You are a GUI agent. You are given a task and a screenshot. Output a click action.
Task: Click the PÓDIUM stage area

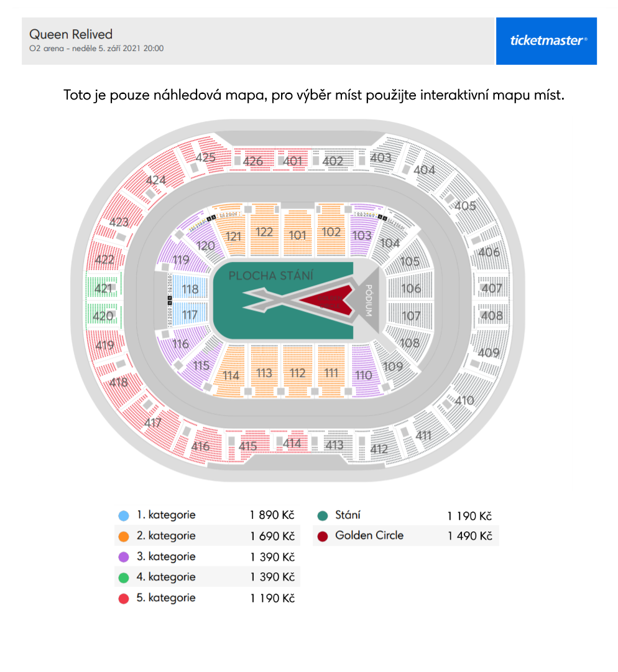coord(367,301)
